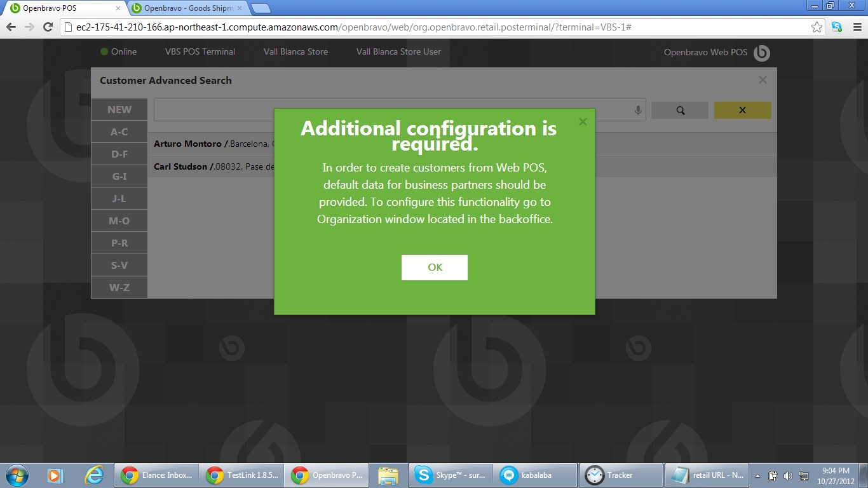
Task: Click the microphone icon in search field
Action: coord(638,111)
